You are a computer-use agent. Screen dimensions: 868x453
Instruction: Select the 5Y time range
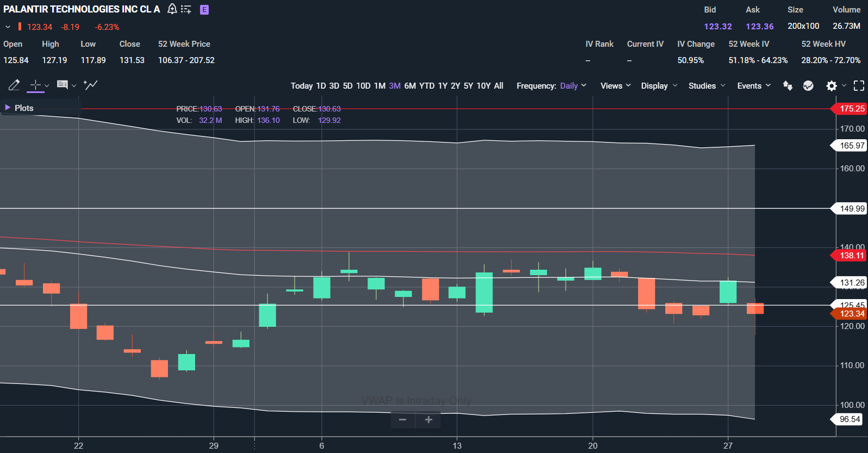click(469, 86)
